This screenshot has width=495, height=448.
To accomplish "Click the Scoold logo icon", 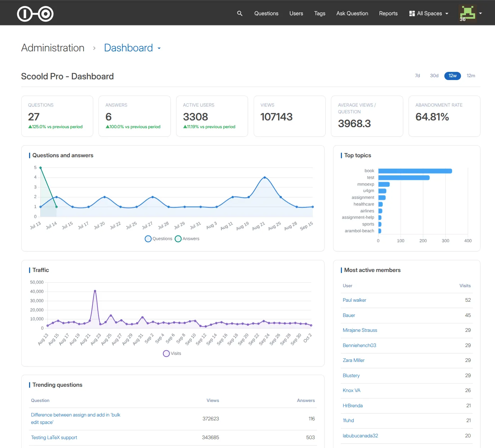I will click(x=35, y=14).
